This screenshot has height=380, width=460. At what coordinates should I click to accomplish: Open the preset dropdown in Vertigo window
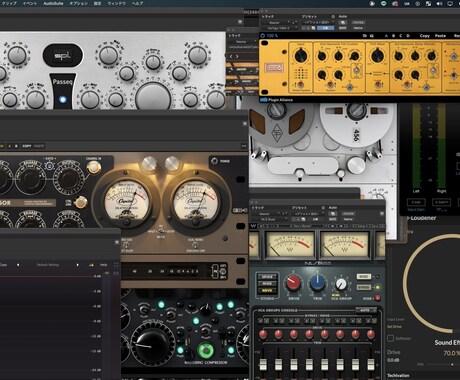[318, 22]
